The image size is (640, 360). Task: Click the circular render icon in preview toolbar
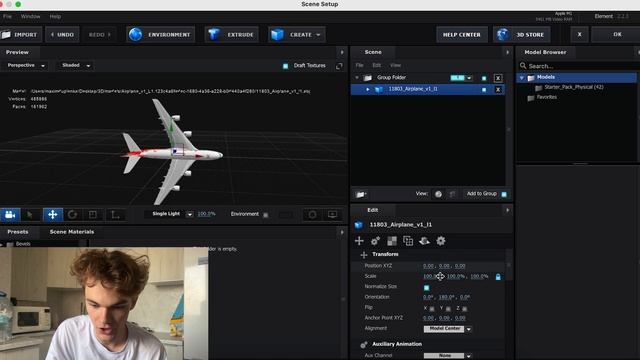(x=312, y=214)
